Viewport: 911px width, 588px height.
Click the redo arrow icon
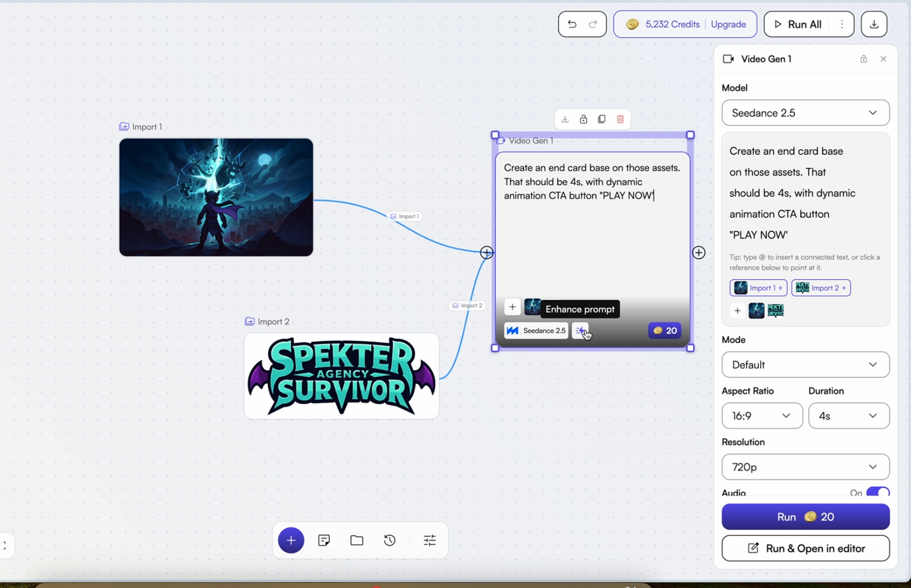593,24
